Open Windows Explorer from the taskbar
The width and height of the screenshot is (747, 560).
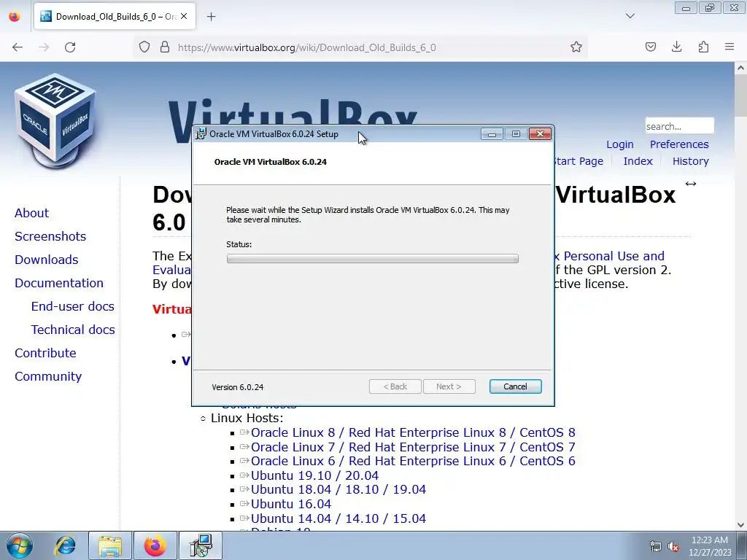pyautogui.click(x=110, y=545)
